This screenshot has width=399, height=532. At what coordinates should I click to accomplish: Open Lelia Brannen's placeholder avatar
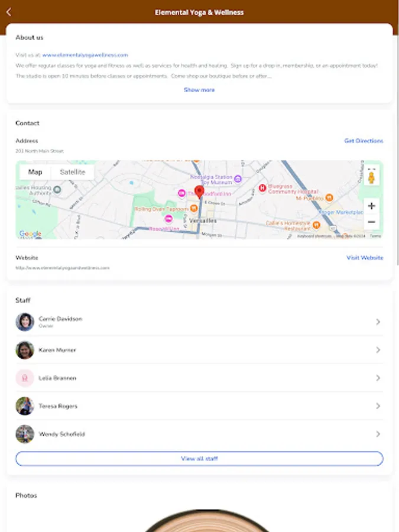25,378
